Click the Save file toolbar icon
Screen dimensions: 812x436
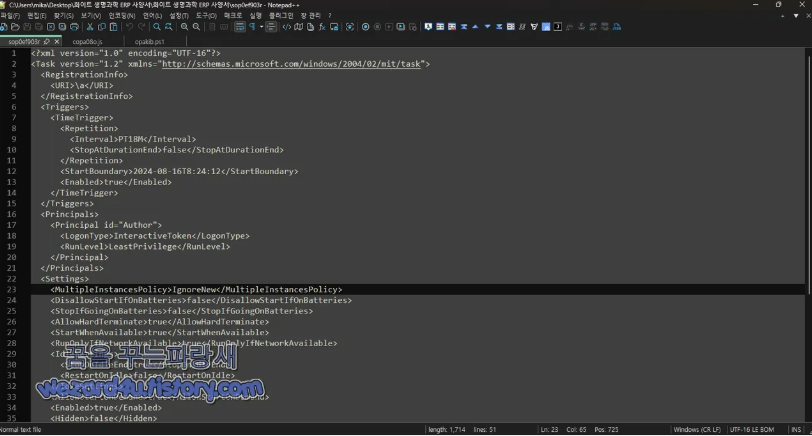click(x=27, y=27)
